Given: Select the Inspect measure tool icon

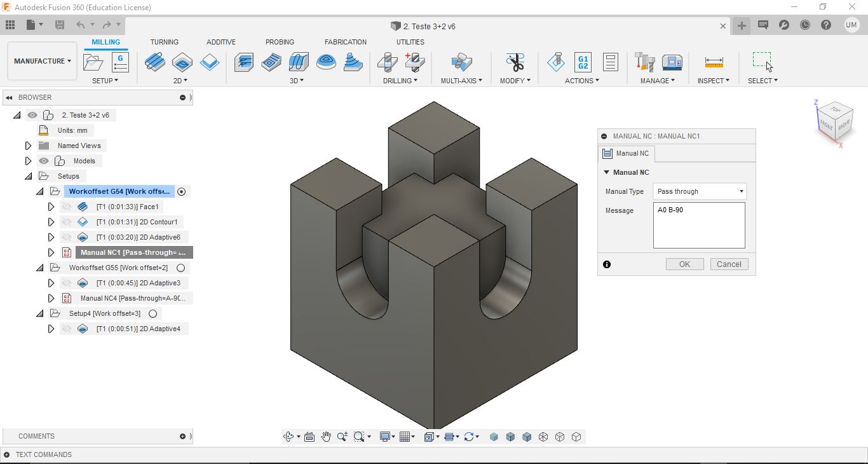Looking at the screenshot, I should coord(713,62).
